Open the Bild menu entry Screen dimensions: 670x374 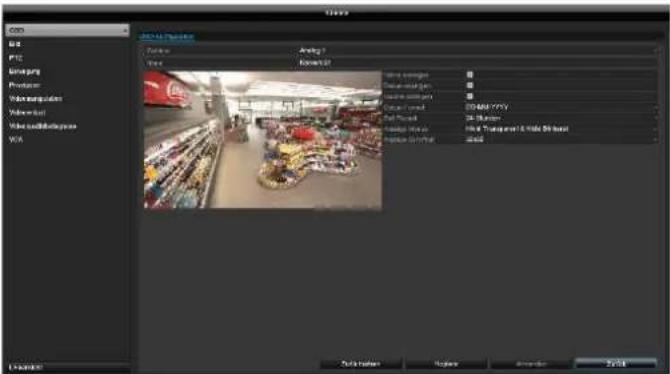(15, 44)
